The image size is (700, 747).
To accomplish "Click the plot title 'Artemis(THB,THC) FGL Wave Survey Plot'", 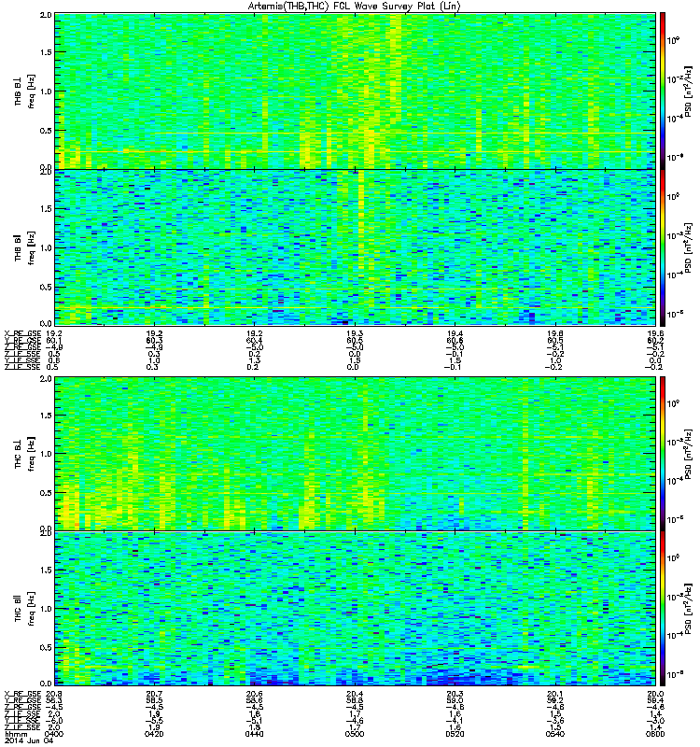I will tap(355, 7).
